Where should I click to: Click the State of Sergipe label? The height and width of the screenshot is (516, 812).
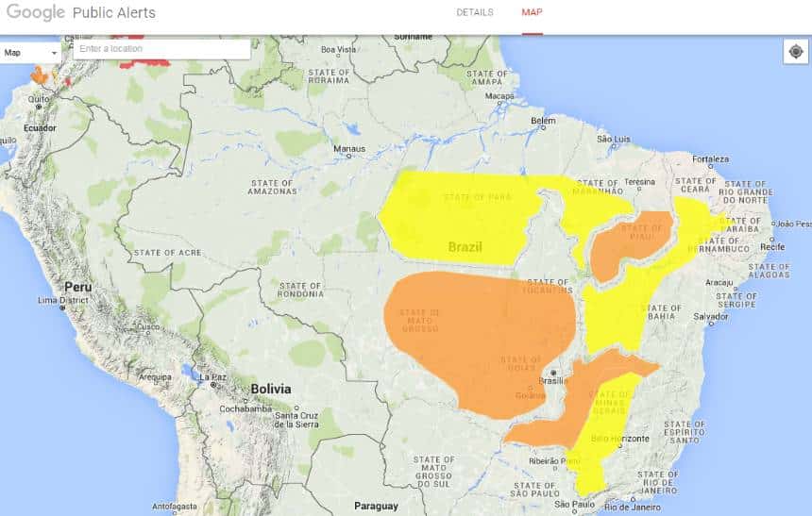pos(736,300)
